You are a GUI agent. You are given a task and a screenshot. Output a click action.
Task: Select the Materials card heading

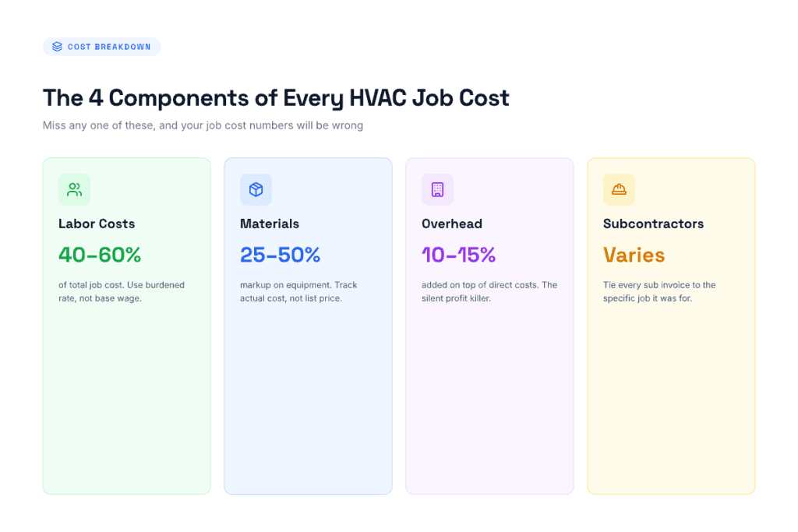[270, 224]
